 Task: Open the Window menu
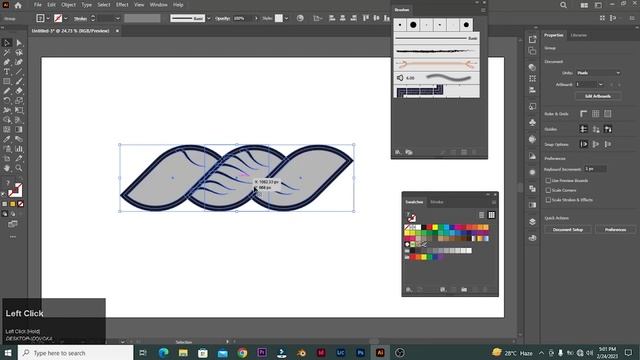point(158,5)
